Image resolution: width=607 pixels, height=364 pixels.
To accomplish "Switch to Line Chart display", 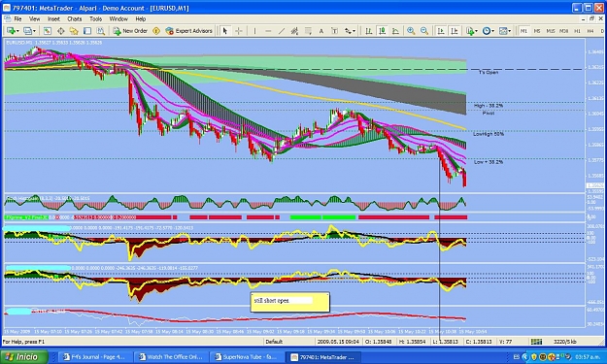I will coord(395,31).
